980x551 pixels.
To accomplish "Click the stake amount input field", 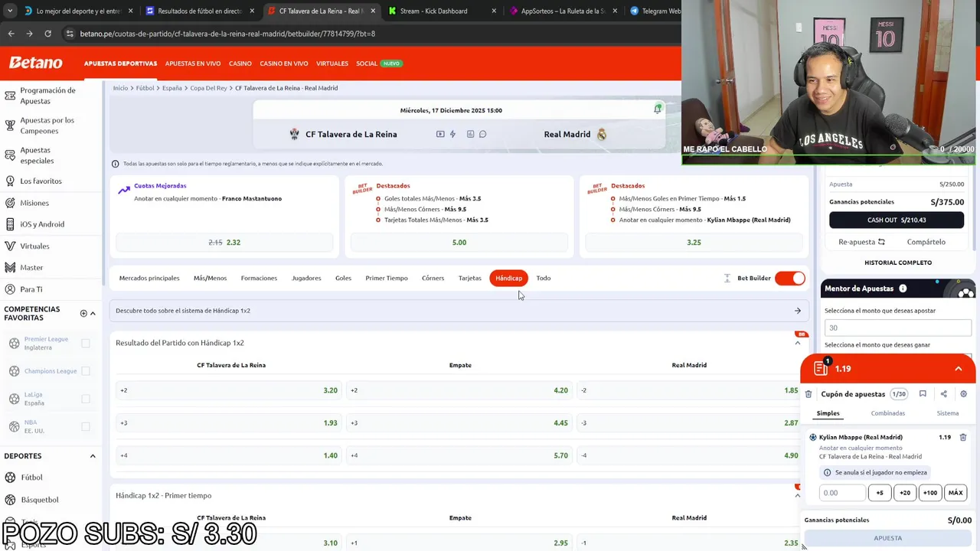I will (x=842, y=493).
